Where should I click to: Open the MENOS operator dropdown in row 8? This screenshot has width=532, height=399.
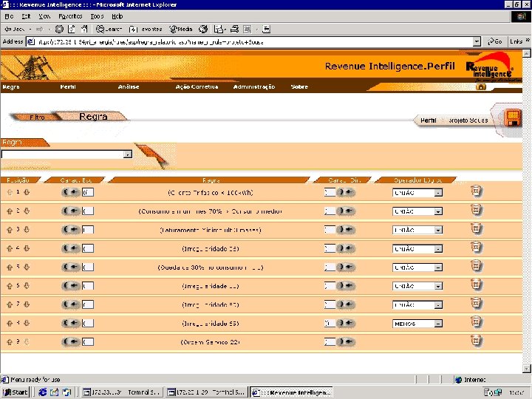[438, 324]
